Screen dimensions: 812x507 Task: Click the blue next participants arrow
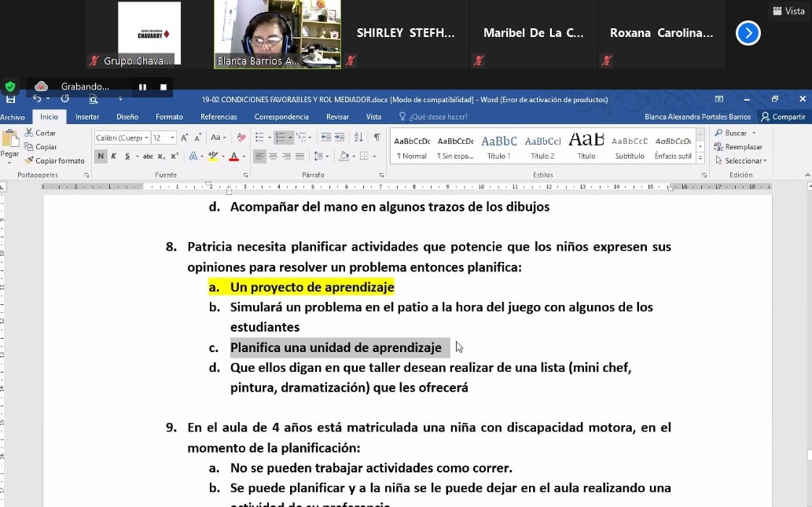[x=748, y=33]
